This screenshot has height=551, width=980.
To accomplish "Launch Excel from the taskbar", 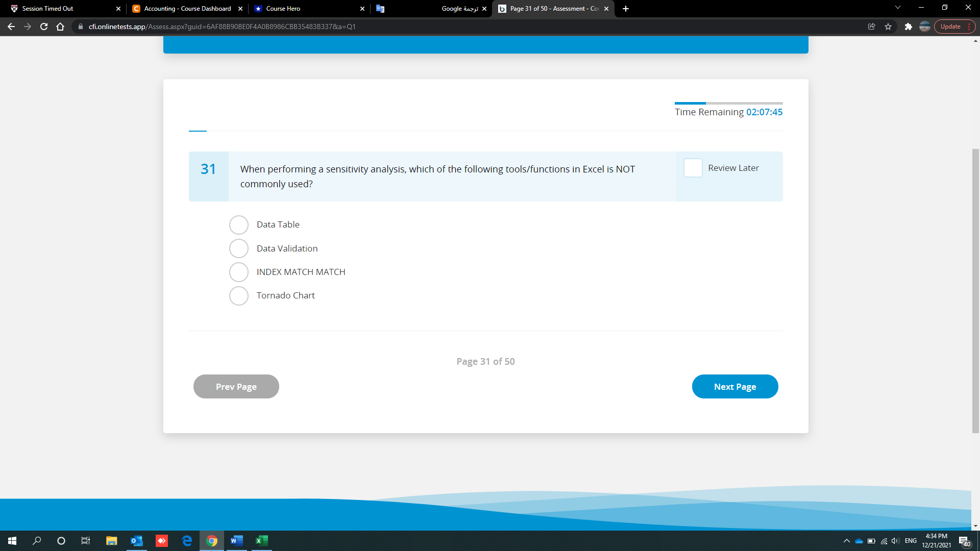I will pos(261,541).
